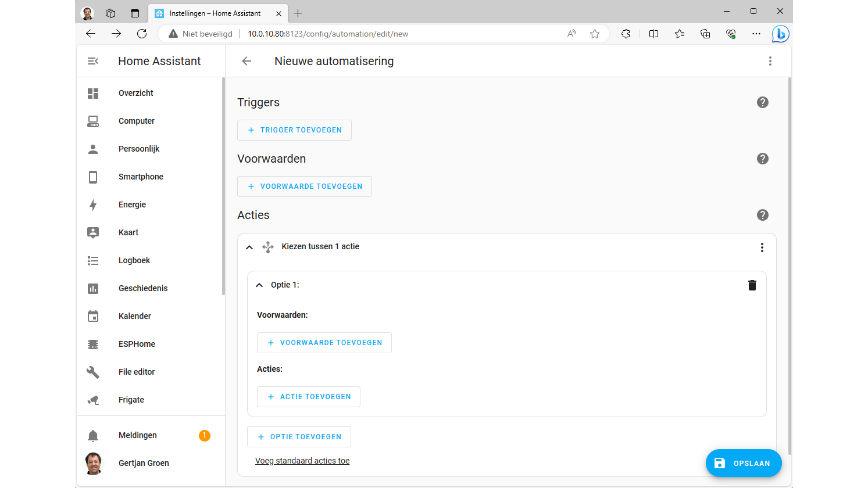Open help for the top-level Voorwaarden section
The height and width of the screenshot is (488, 868).
click(x=762, y=159)
